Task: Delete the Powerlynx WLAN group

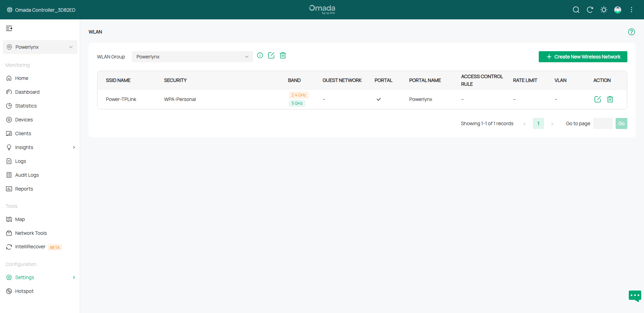Action: [283, 55]
